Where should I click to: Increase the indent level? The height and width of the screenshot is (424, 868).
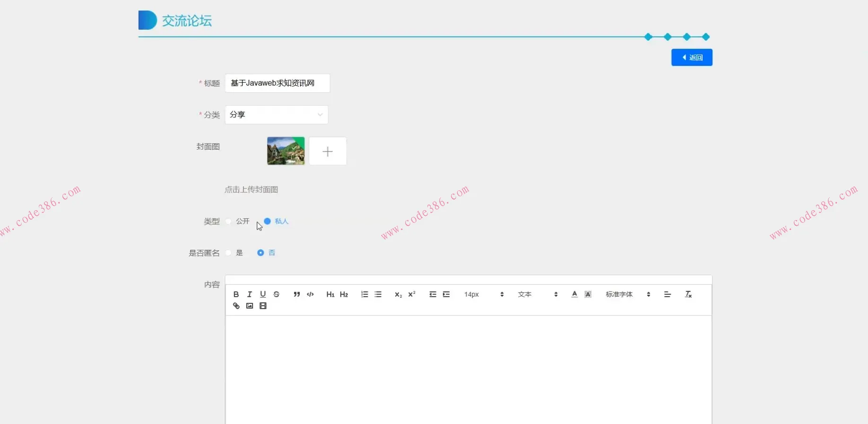(x=446, y=294)
